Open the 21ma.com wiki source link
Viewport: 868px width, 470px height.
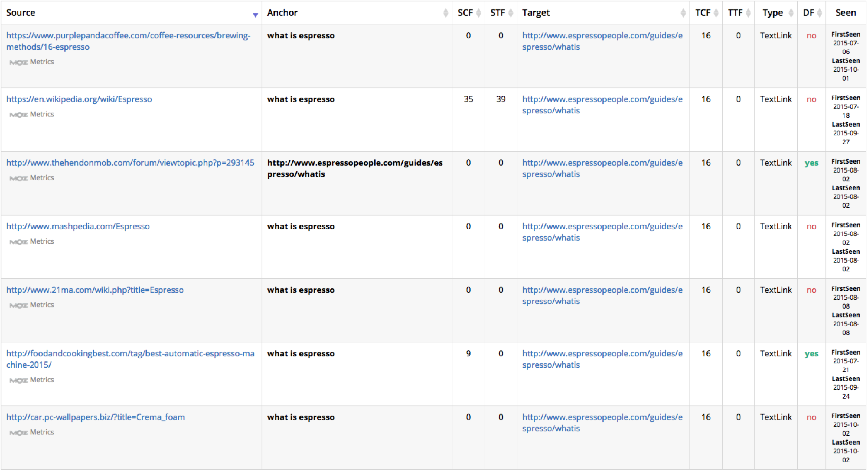[95, 290]
